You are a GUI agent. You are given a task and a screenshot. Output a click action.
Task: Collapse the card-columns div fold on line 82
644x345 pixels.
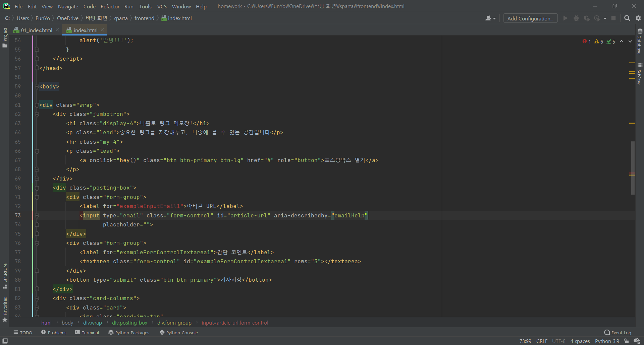[37, 298]
